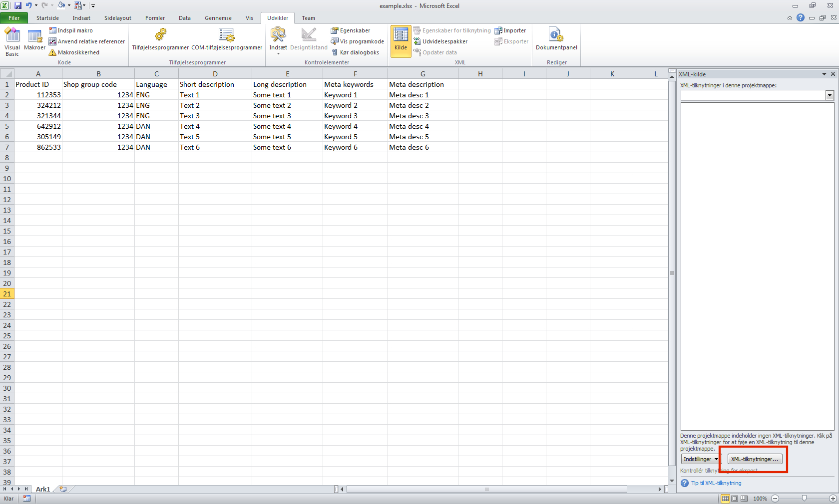Click the Makroer icon
839x504 pixels.
34,39
